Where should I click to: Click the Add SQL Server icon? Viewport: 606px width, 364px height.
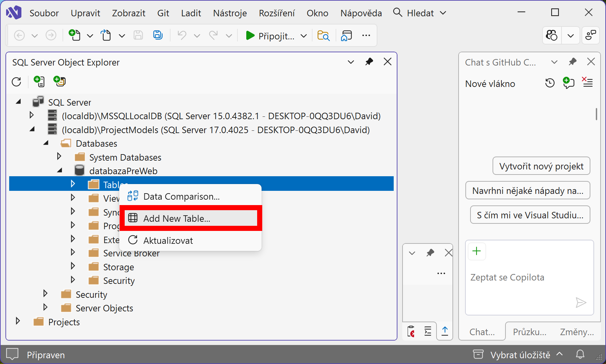[39, 81]
